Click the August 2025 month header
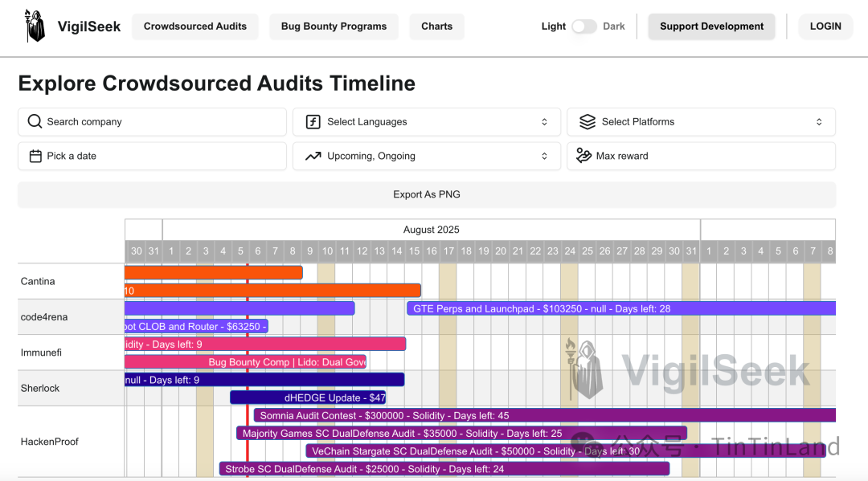This screenshot has height=481, width=868. click(432, 230)
